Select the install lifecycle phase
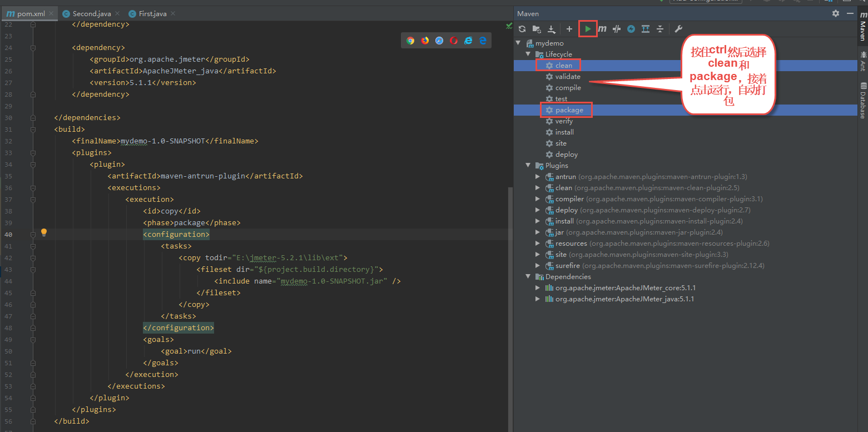The image size is (868, 432). pos(564,132)
